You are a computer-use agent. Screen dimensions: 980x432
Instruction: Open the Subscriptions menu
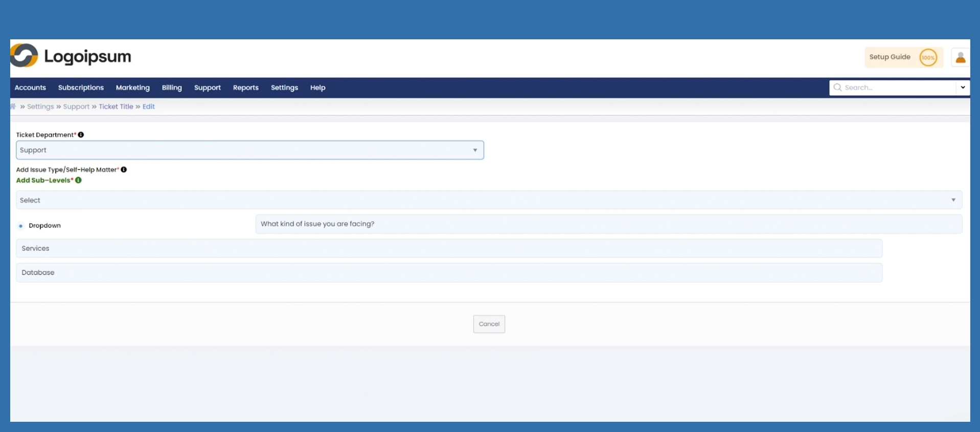81,88
